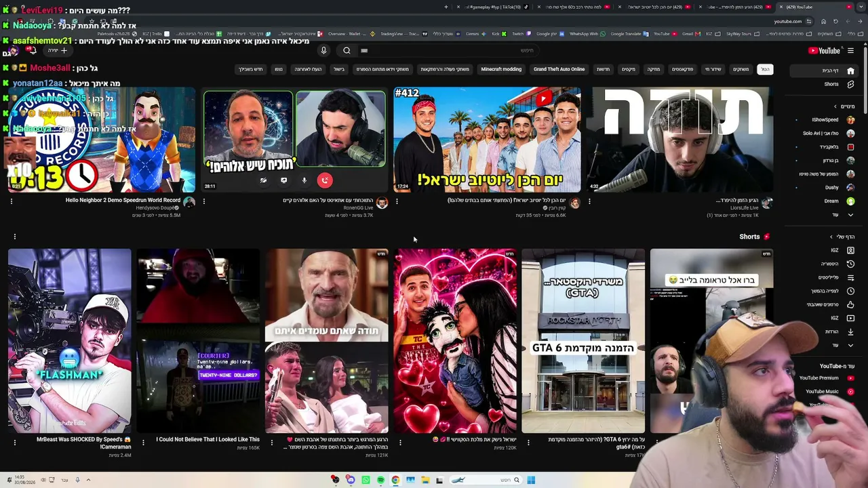Open options menu for the #412 video
Viewport: 868px width, 488px height.
[397, 201]
